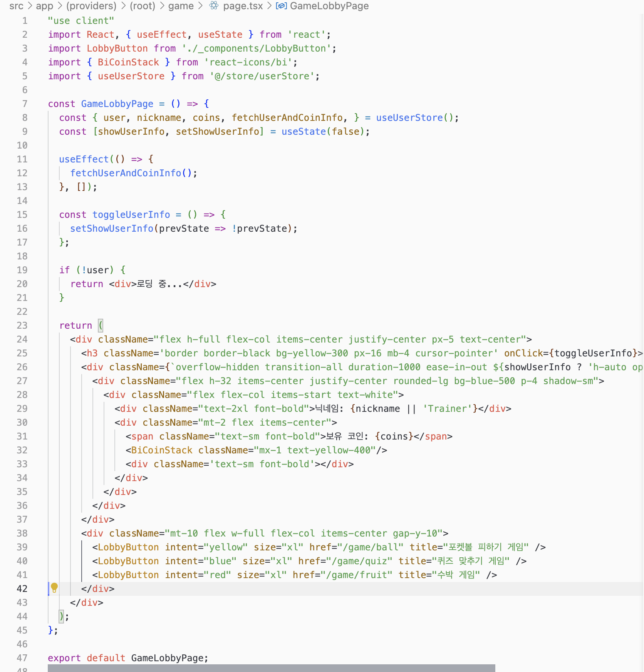Click 'intent="blue"' attribute on line 40

[x=201, y=561]
